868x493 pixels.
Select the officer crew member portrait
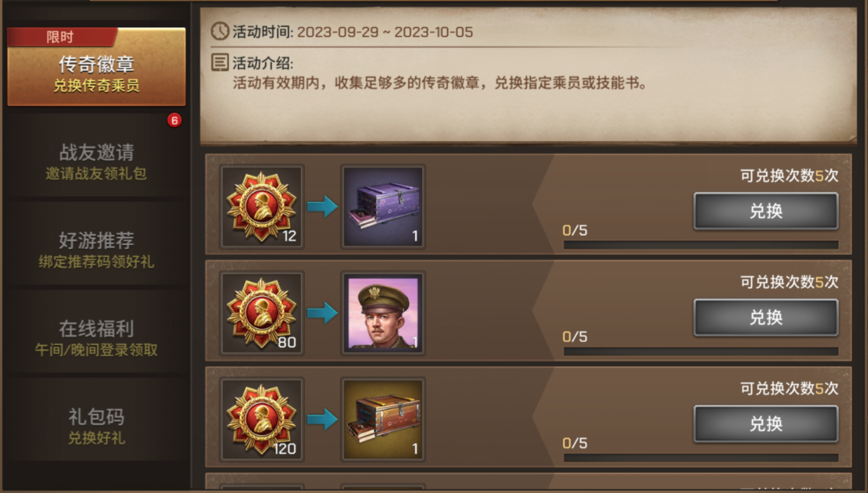coord(383,313)
